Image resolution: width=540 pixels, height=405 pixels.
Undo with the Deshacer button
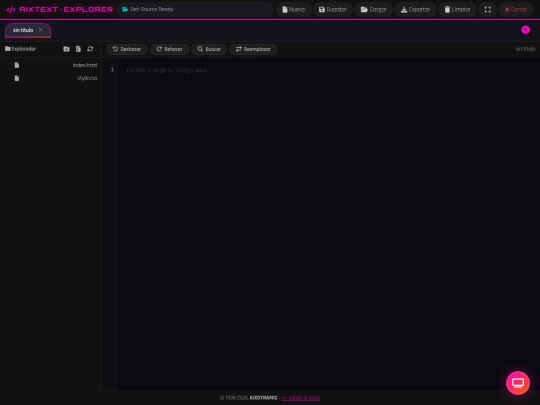point(127,49)
